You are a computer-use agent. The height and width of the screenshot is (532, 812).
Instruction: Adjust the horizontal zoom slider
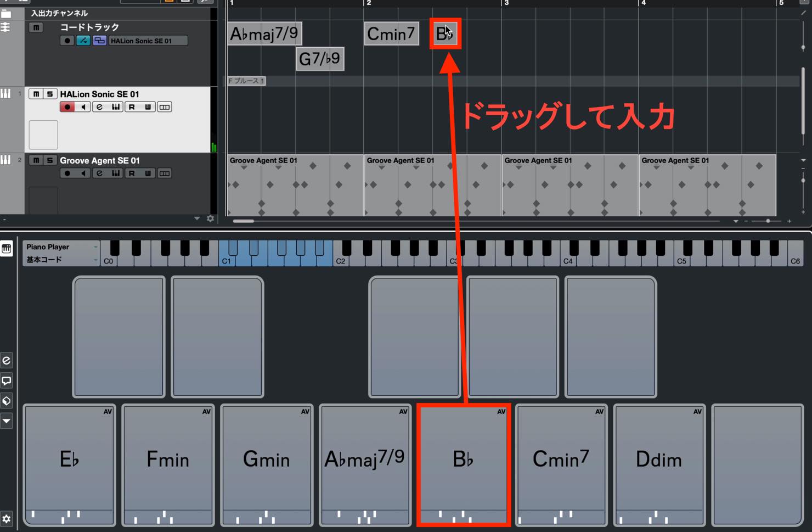point(768,221)
